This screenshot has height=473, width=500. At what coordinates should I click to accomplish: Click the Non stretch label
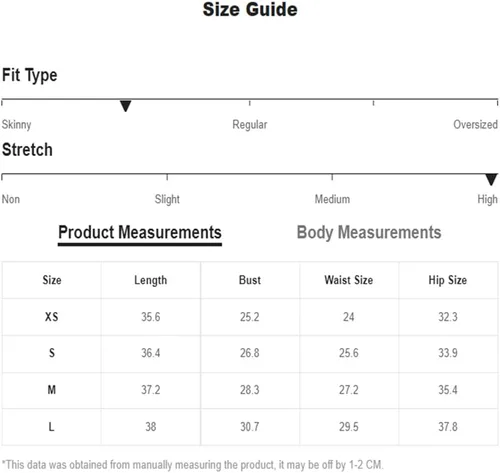tap(11, 199)
